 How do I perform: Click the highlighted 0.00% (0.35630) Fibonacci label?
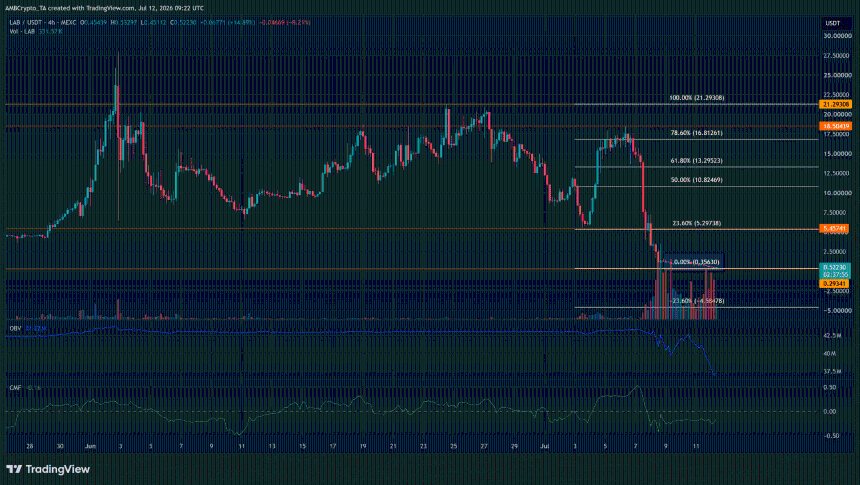pos(696,262)
